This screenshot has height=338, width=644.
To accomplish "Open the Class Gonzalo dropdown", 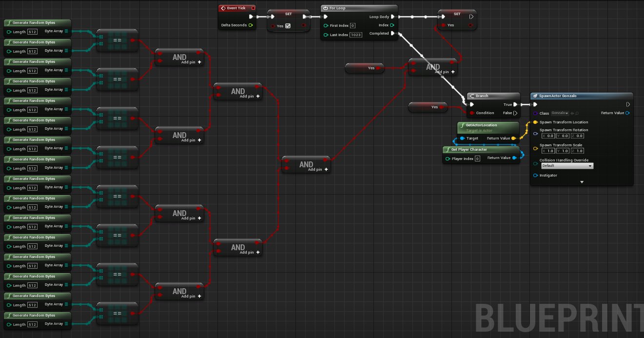I will (x=561, y=113).
